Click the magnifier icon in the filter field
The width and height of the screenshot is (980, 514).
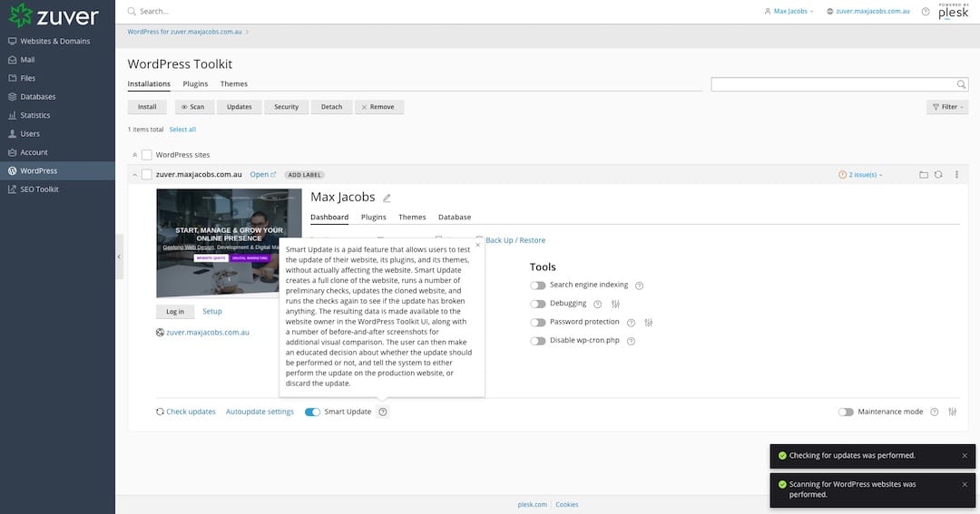click(961, 84)
